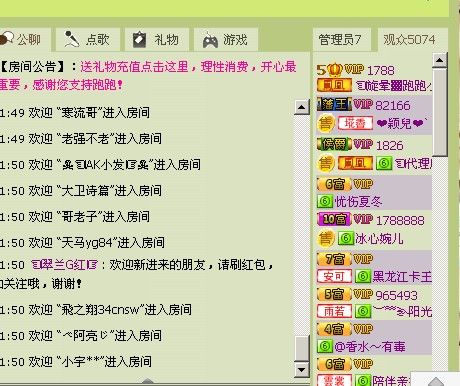Screen dimensions: 460x386
Task: Click the 藩王 rank badge next to VIP 82166
Action: click(x=334, y=104)
